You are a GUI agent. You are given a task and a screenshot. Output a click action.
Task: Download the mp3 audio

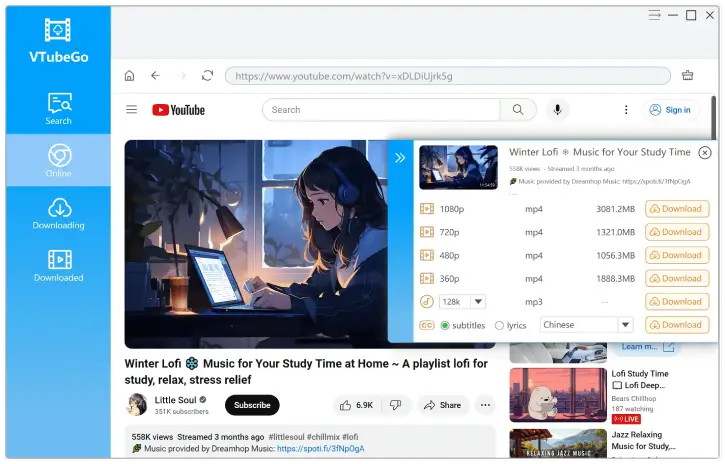pos(677,302)
